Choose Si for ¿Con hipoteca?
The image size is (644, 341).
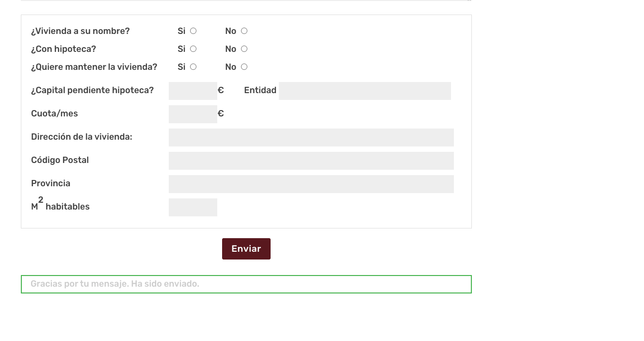193,49
